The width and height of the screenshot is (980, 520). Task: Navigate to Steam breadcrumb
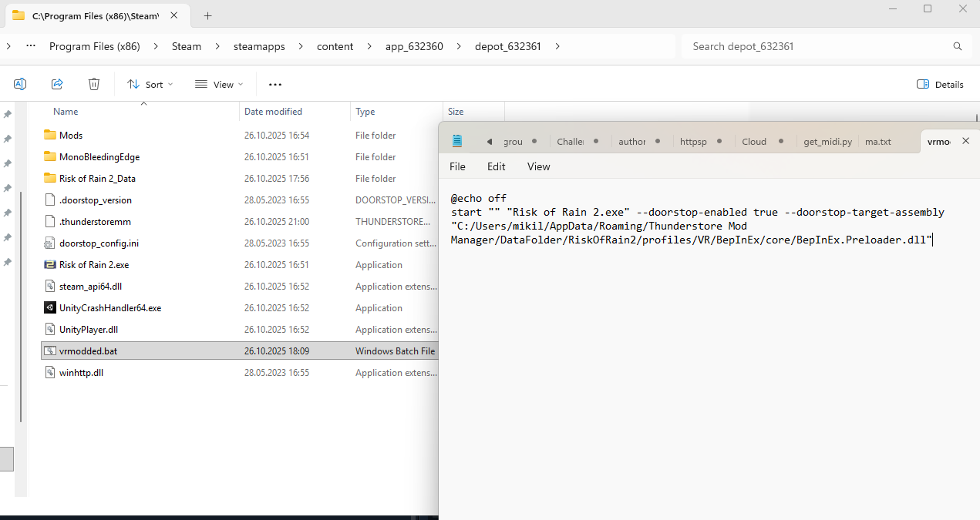pos(187,46)
